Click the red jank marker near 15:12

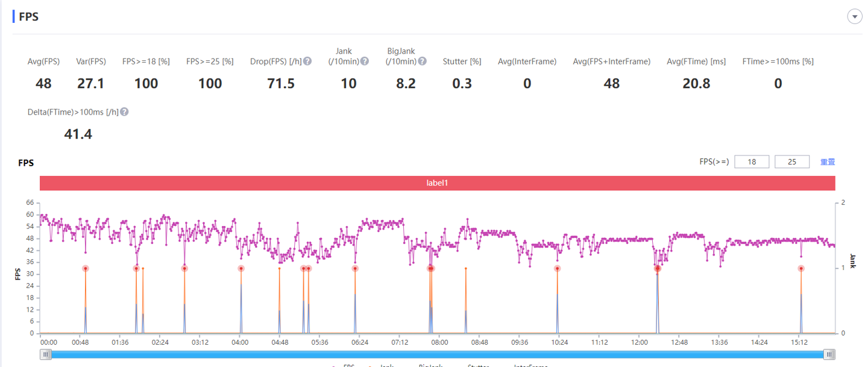point(801,269)
